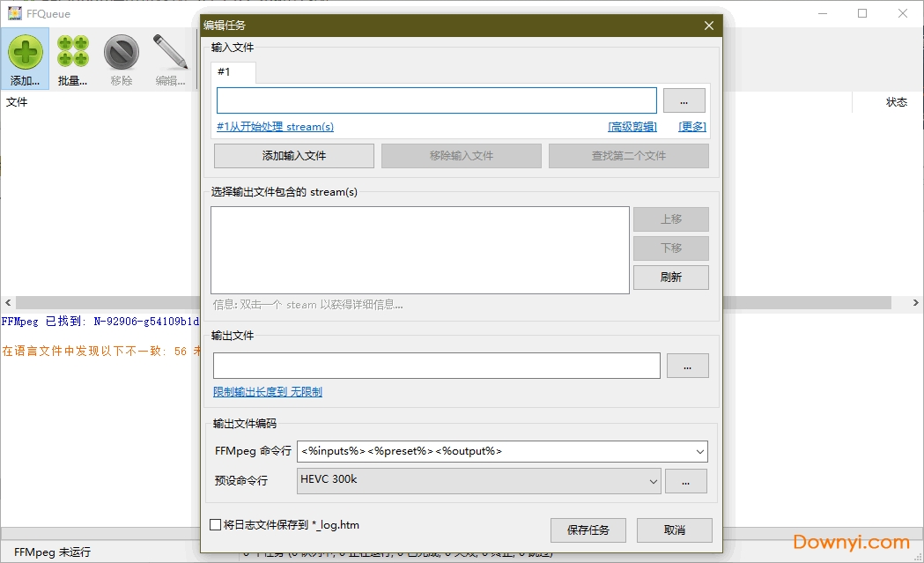Screen dimensions: 924x563
Task: Expand the FFMpeg 命令行 combo box
Action: coord(699,452)
